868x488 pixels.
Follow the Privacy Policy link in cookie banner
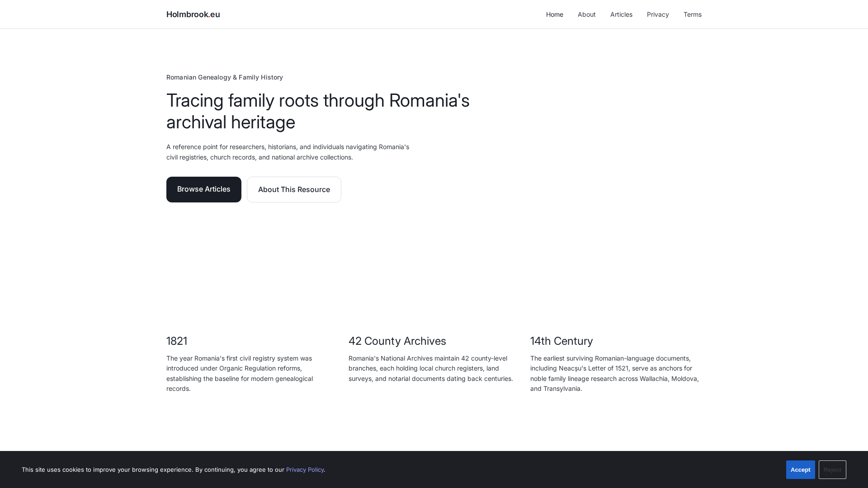click(x=305, y=469)
